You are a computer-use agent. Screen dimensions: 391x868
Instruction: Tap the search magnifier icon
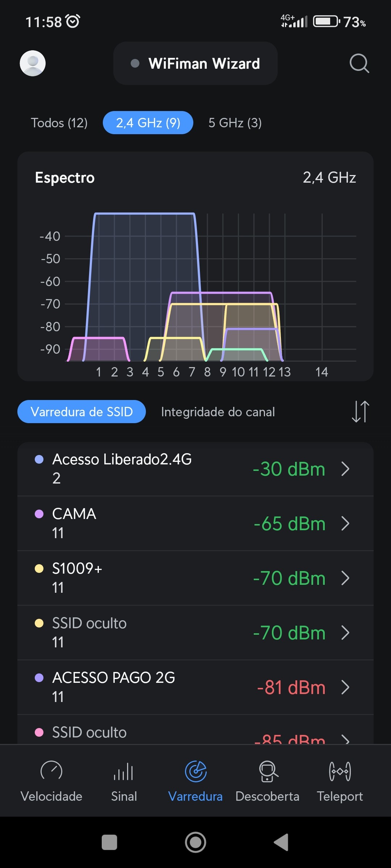pos(359,63)
